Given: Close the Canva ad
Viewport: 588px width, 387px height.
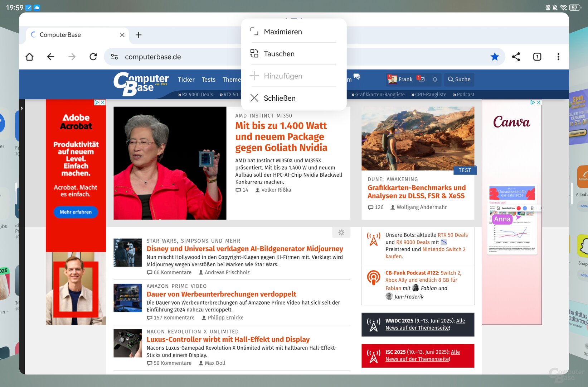Looking at the screenshot, I should [x=539, y=102].
